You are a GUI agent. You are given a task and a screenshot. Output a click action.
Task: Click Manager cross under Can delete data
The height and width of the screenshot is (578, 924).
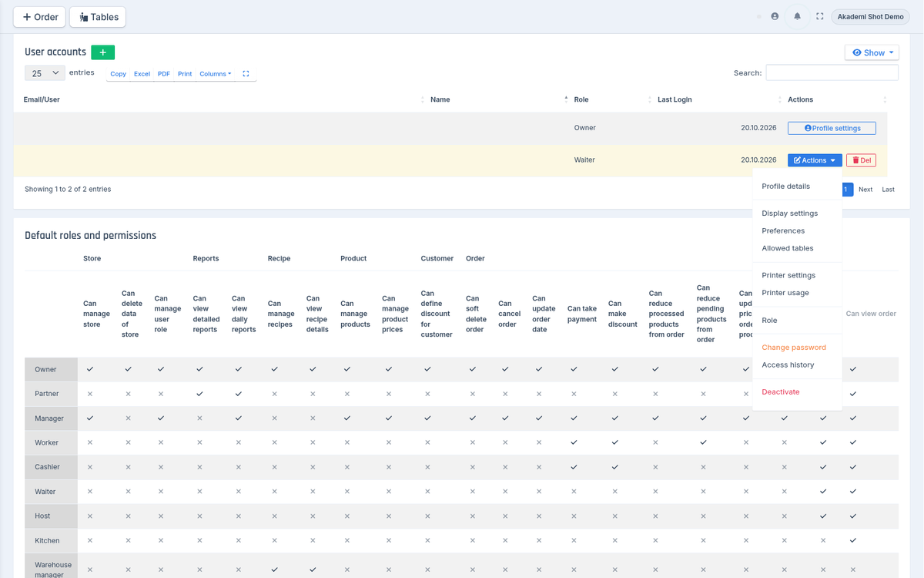[128, 418]
